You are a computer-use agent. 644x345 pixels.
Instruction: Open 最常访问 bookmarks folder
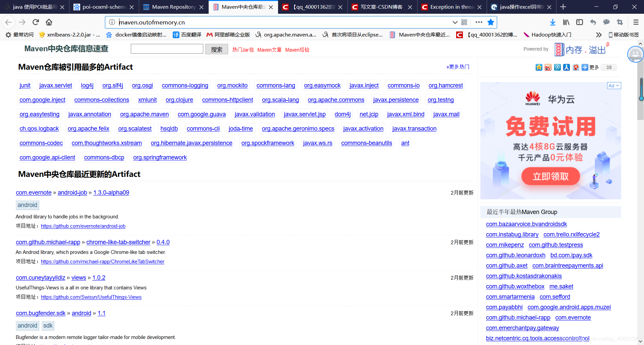pyautogui.click(x=19, y=34)
